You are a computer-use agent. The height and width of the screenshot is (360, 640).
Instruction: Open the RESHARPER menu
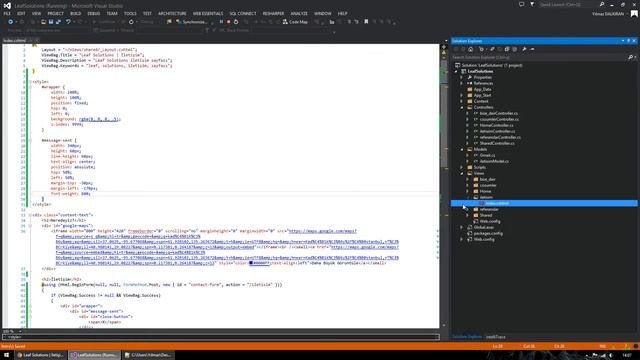[x=273, y=13]
